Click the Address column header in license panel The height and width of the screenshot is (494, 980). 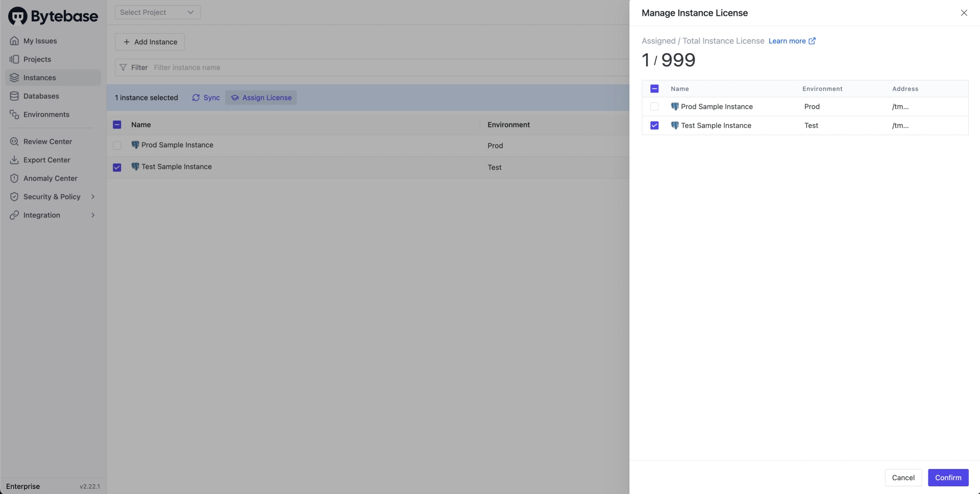(x=905, y=89)
